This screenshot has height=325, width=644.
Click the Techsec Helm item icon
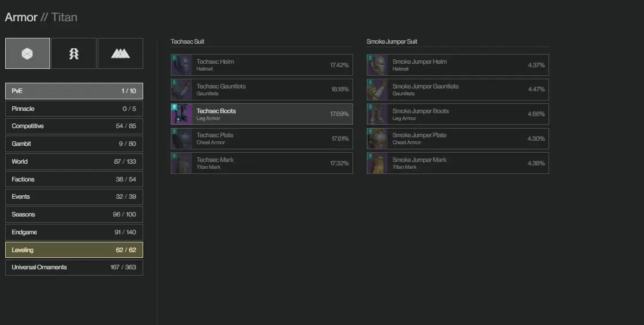(182, 65)
